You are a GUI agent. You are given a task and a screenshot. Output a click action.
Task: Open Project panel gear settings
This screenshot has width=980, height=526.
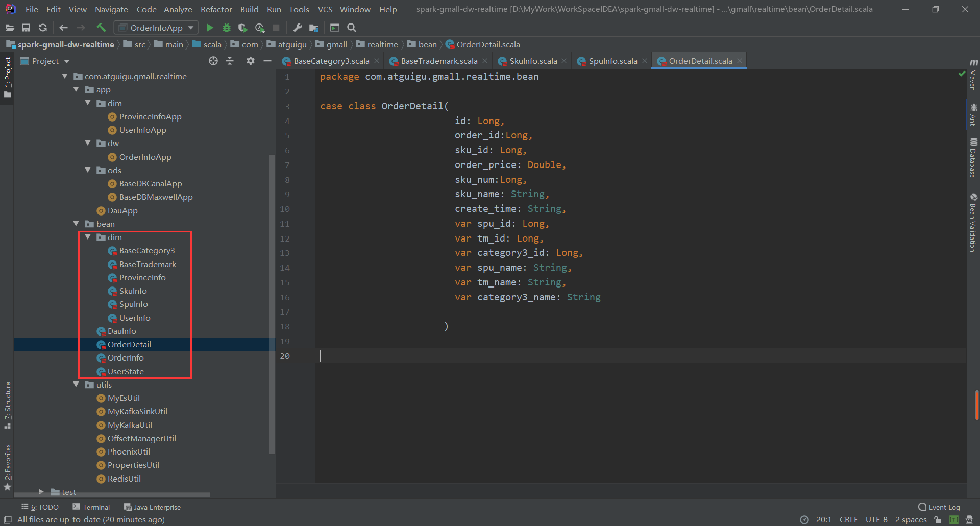click(x=250, y=61)
